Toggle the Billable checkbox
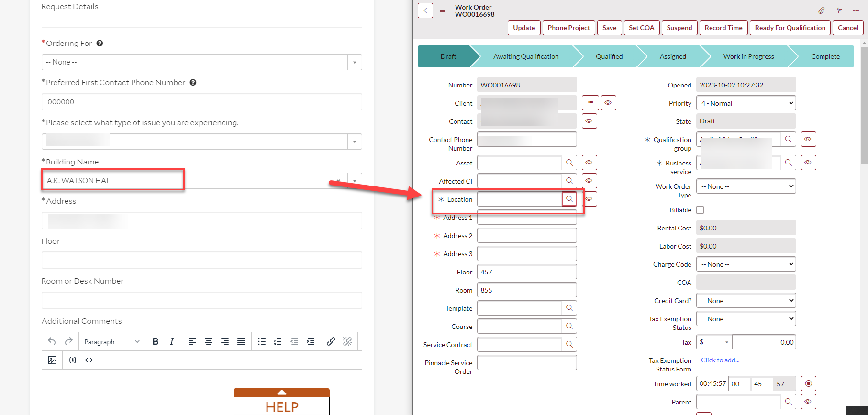Screen dimensions: 868x415 (x=700, y=210)
